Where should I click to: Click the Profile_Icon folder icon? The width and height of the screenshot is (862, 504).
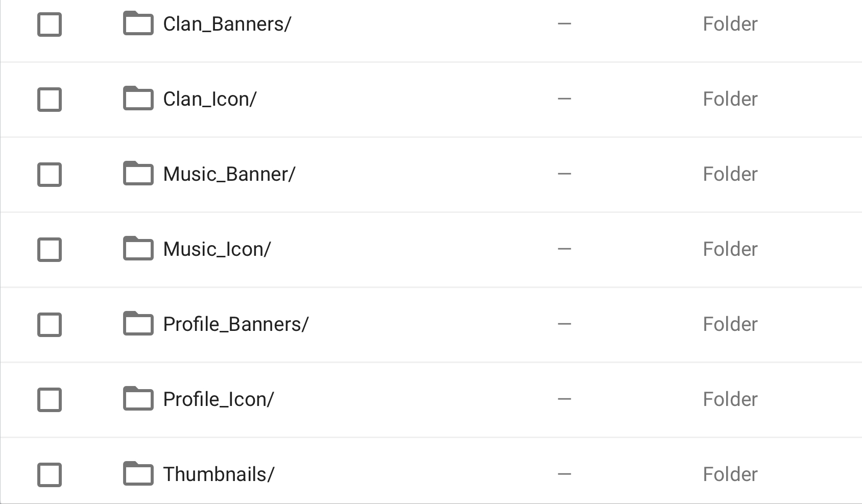tap(138, 399)
